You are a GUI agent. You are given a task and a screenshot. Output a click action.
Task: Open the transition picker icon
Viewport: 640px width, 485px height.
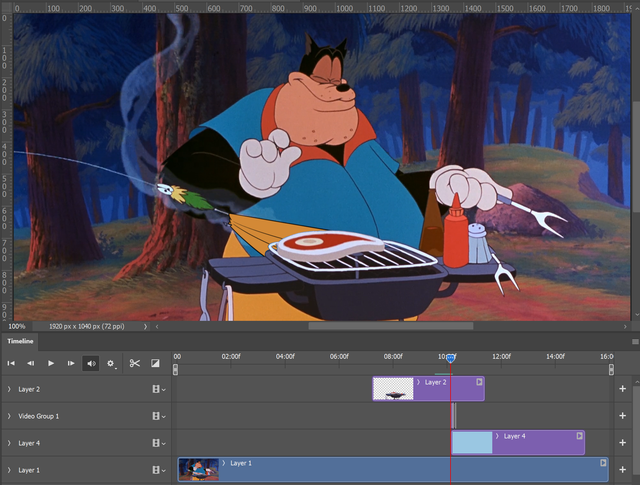(155, 363)
